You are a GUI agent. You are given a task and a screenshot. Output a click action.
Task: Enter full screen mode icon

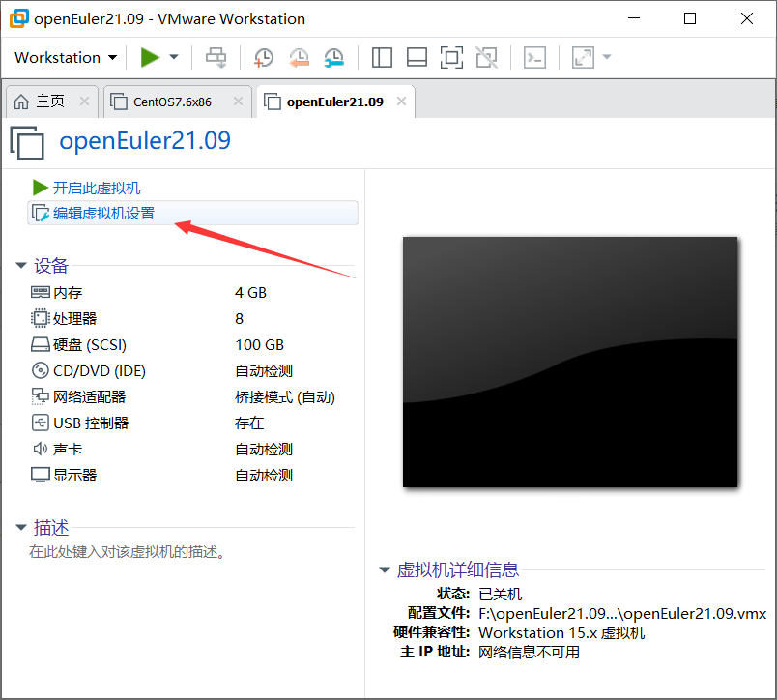[451, 57]
